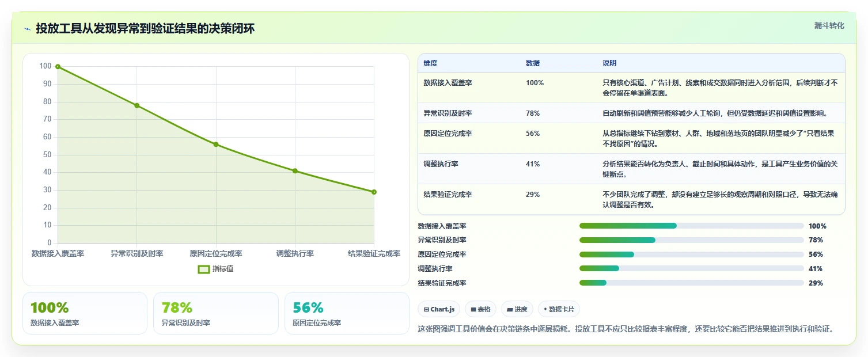The height and width of the screenshot is (357, 868).
Task: Open the 56% 原因定位完成率 summary card
Action: click(x=347, y=313)
